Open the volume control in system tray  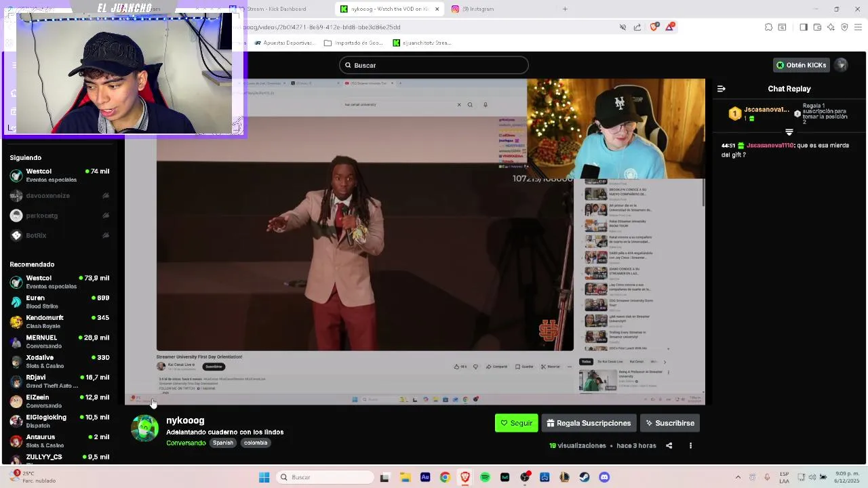(812, 477)
